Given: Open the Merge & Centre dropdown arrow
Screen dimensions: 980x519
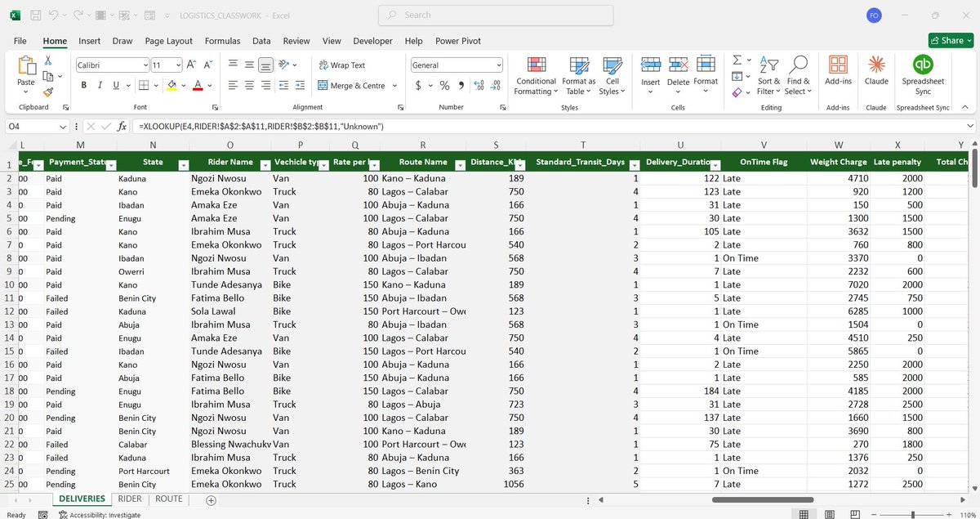Looking at the screenshot, I should tap(394, 85).
